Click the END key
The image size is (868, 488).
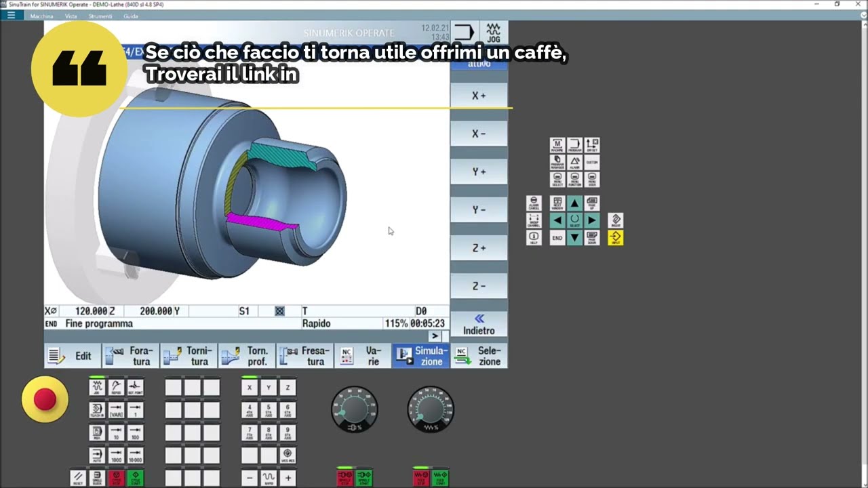(x=557, y=238)
